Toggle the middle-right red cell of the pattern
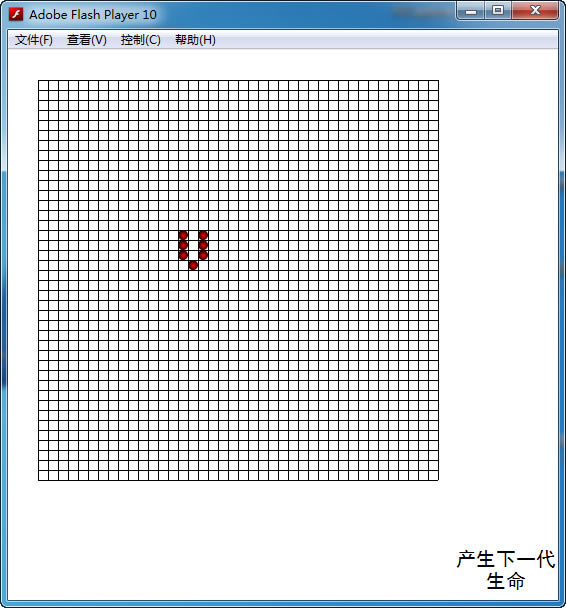 (x=203, y=245)
